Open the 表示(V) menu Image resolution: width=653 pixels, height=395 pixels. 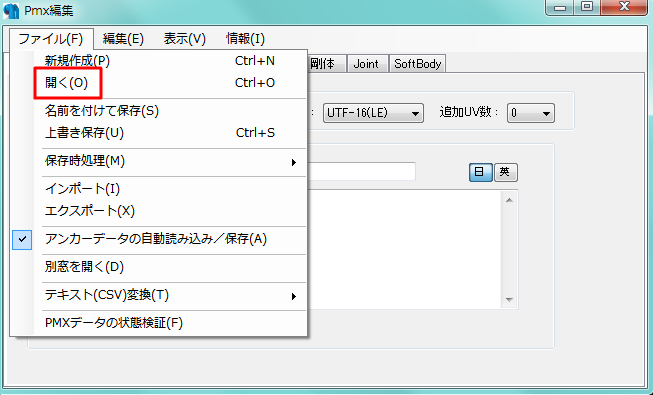click(184, 39)
